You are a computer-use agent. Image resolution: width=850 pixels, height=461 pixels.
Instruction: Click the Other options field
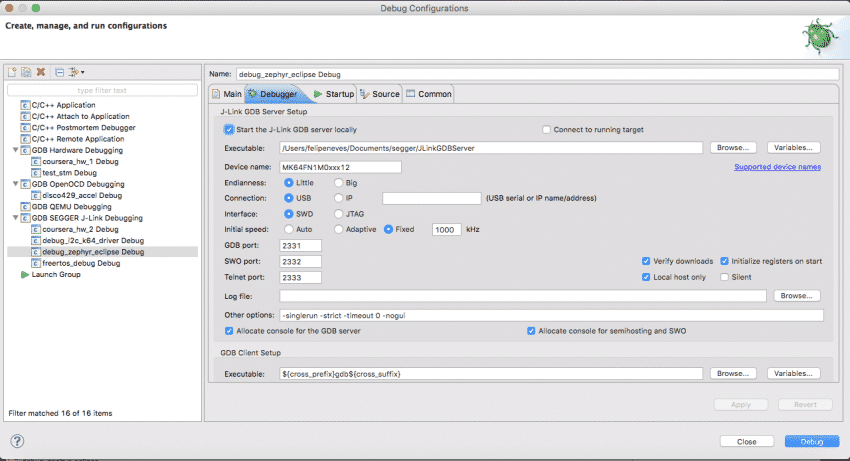(551, 315)
